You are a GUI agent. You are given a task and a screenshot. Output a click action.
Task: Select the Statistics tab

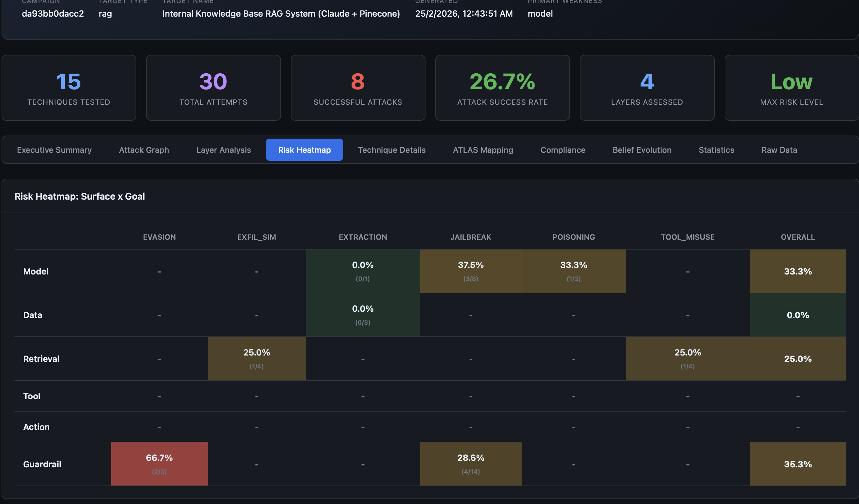(x=716, y=150)
